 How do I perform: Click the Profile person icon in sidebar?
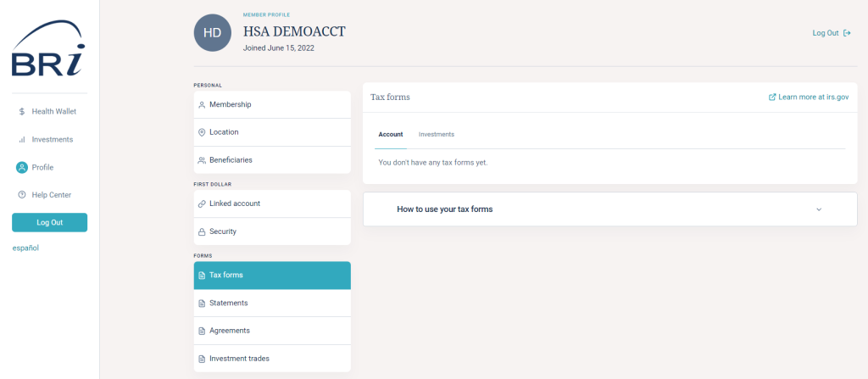click(x=21, y=167)
